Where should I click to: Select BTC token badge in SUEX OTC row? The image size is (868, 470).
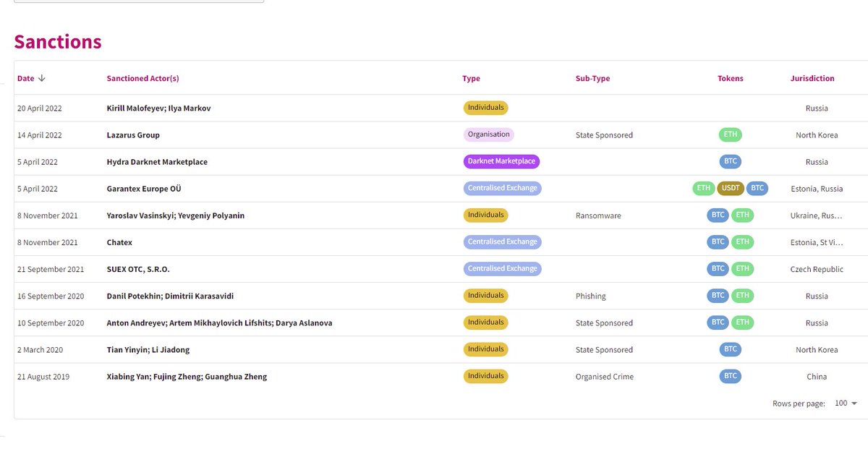[x=718, y=268]
